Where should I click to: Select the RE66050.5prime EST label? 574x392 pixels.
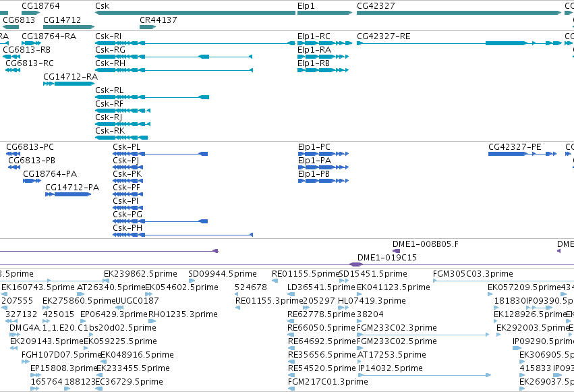coord(322,328)
